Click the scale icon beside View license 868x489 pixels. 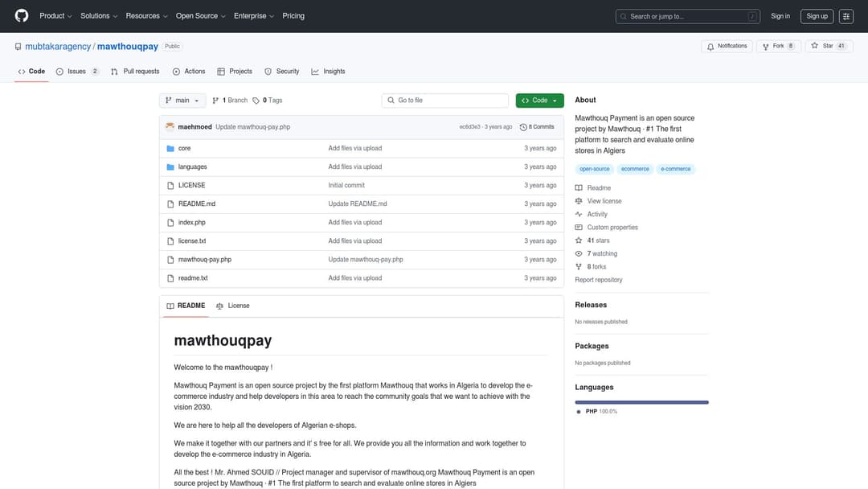pos(579,201)
